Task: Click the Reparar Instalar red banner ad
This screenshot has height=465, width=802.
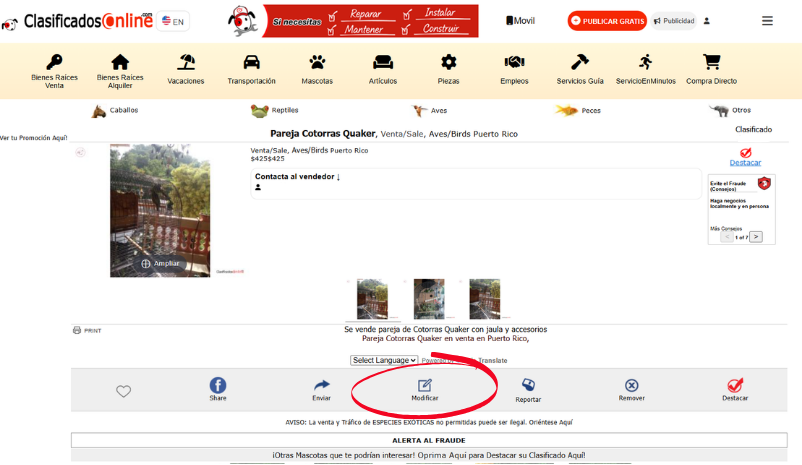Action: [x=371, y=21]
